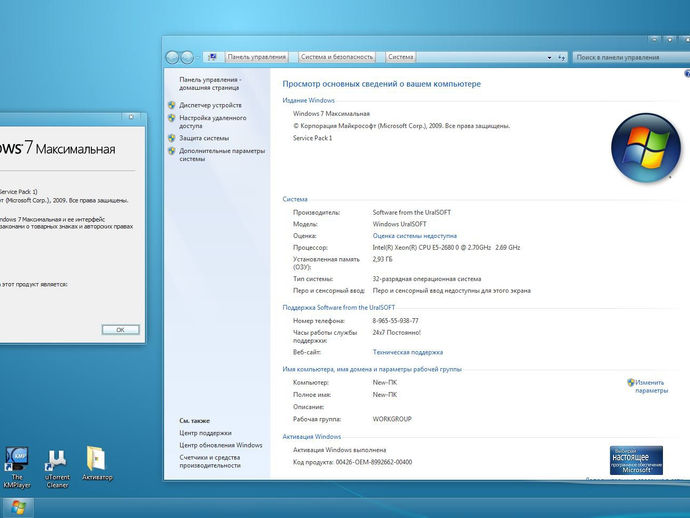This screenshot has height=518, width=690.
Task: Open 'Настройка удаленного доступа' link
Action: click(x=213, y=122)
